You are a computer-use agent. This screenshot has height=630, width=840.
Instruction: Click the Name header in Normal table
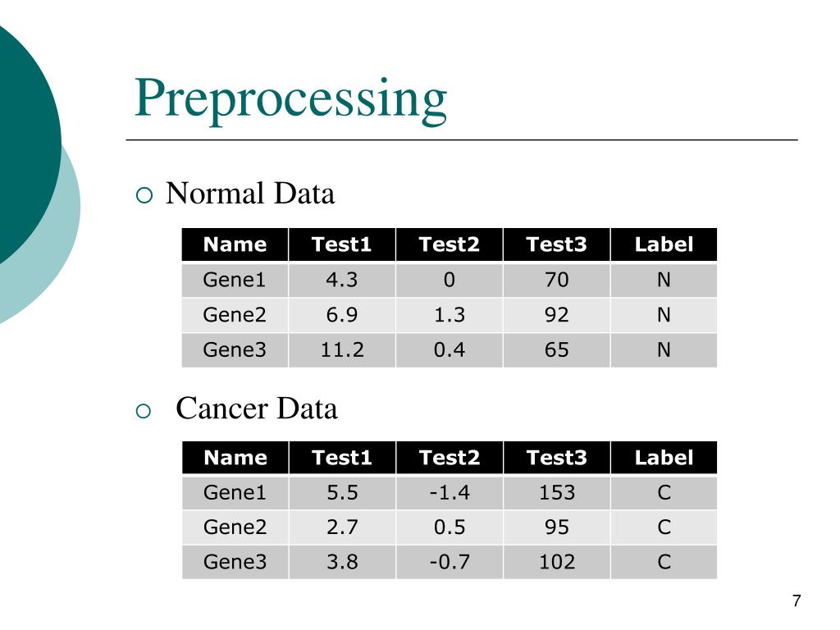pos(235,244)
